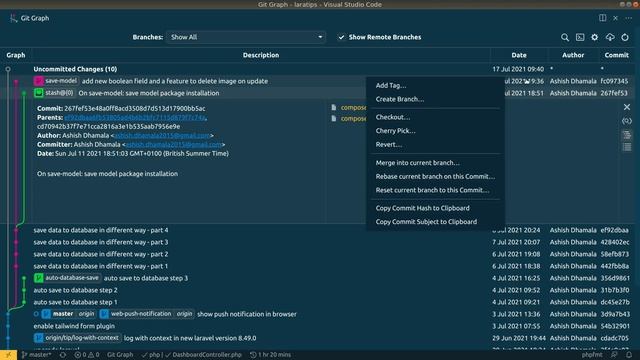Click commit hash cdadc705
The width and height of the screenshot is (640, 360).
coord(614,338)
